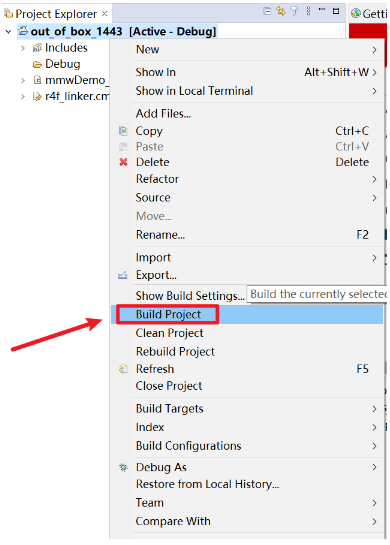Screen dimensions: 390x545
Task: Collapse the out_of_box_1443 project node
Action: tap(8, 32)
